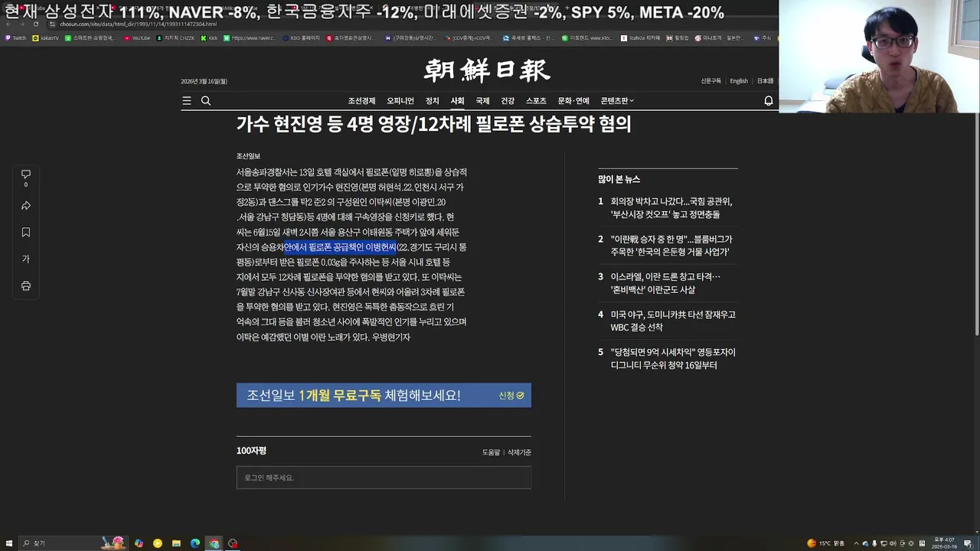Open ranked news '회의장 박차고 나갔다'
Image resolution: width=980 pixels, height=551 pixels.
(x=671, y=208)
